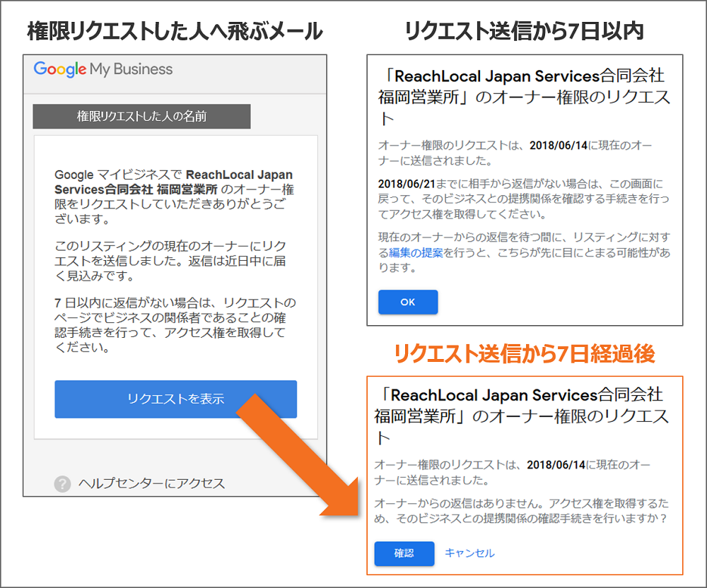The image size is (707, 588).
Task: Click email paragraph starting このリスティングの現在のオーナー
Action: pyautogui.click(x=170, y=261)
